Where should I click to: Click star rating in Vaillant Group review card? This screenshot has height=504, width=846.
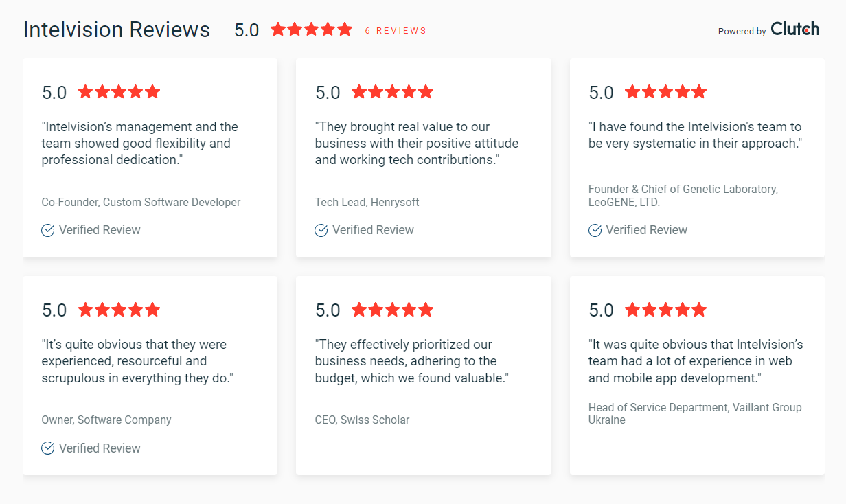[666, 310]
